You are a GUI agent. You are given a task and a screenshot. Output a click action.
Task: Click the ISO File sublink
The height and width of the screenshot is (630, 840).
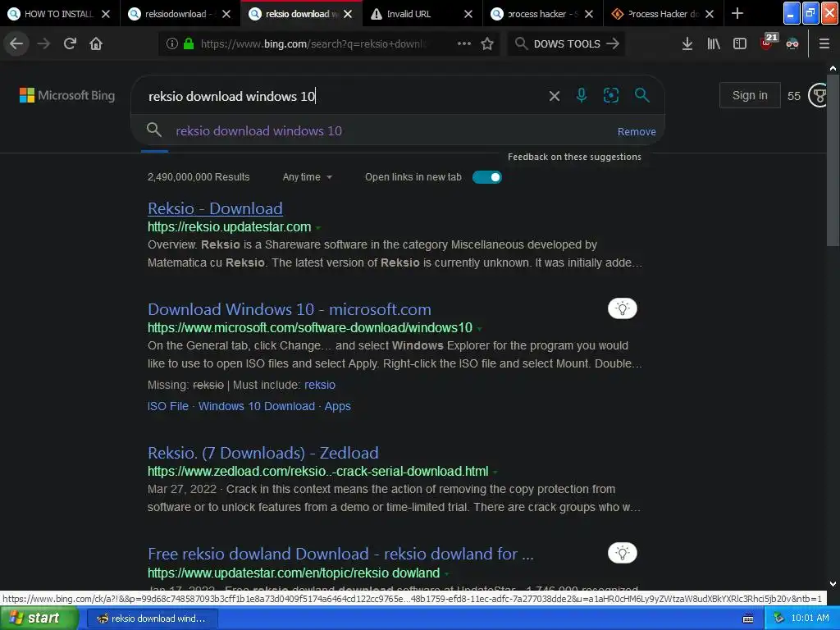coord(167,406)
